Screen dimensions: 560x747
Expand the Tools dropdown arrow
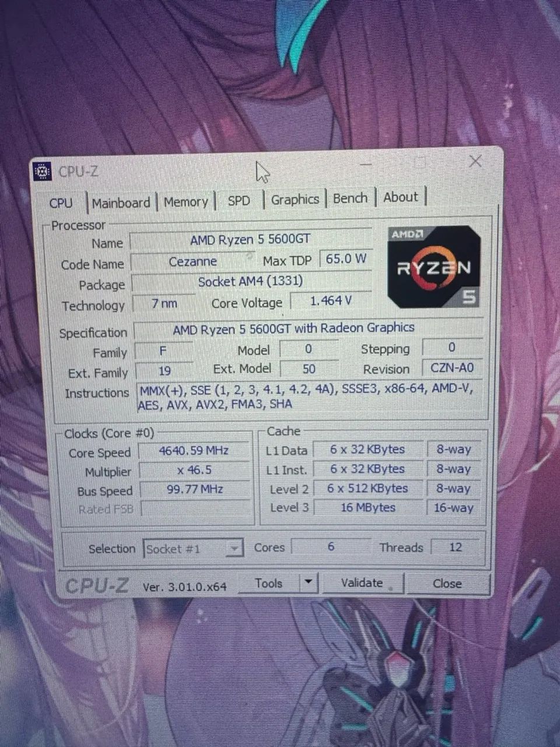308,582
